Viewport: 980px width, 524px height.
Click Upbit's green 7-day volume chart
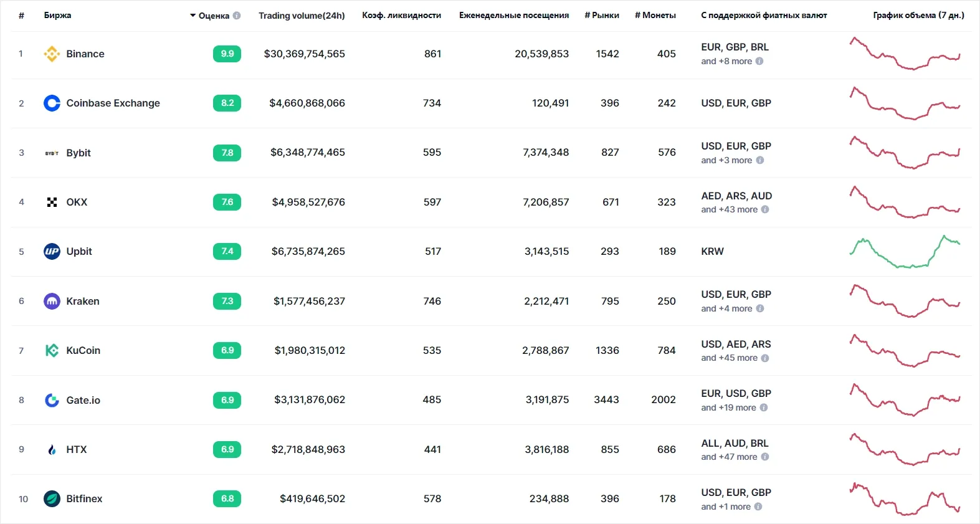[x=905, y=252]
